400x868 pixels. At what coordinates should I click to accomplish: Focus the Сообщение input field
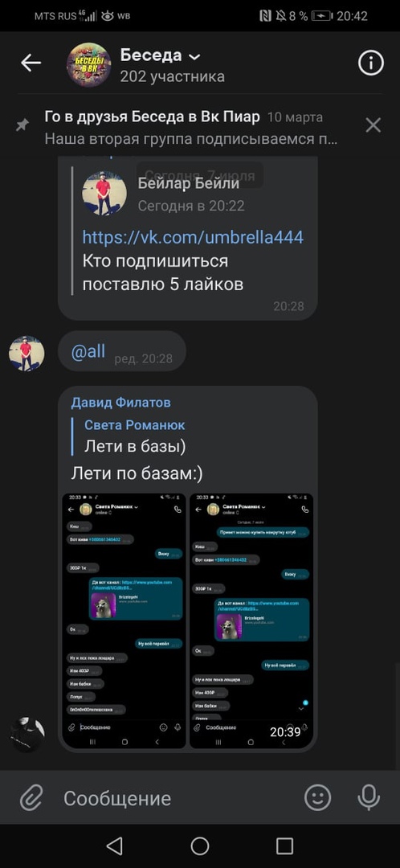[177, 798]
